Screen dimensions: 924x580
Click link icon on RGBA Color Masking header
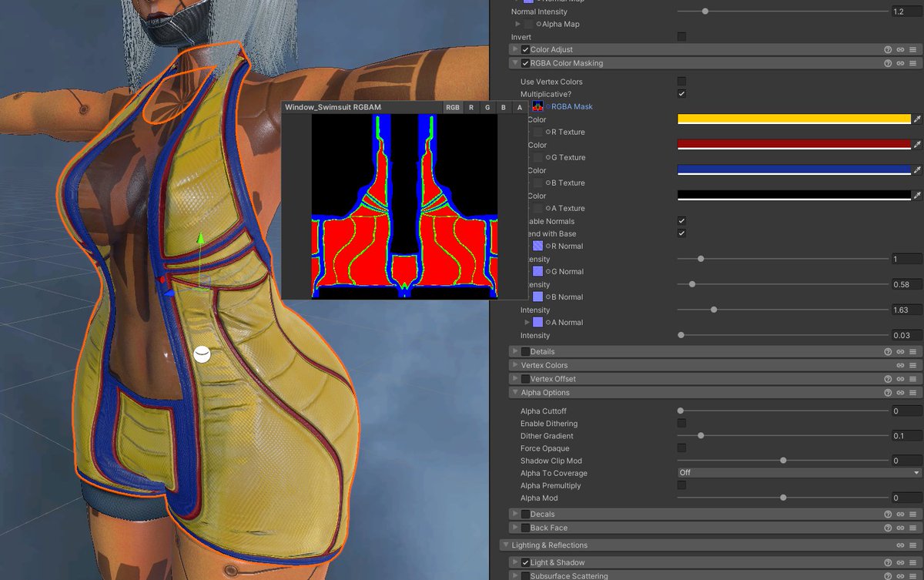coord(900,63)
